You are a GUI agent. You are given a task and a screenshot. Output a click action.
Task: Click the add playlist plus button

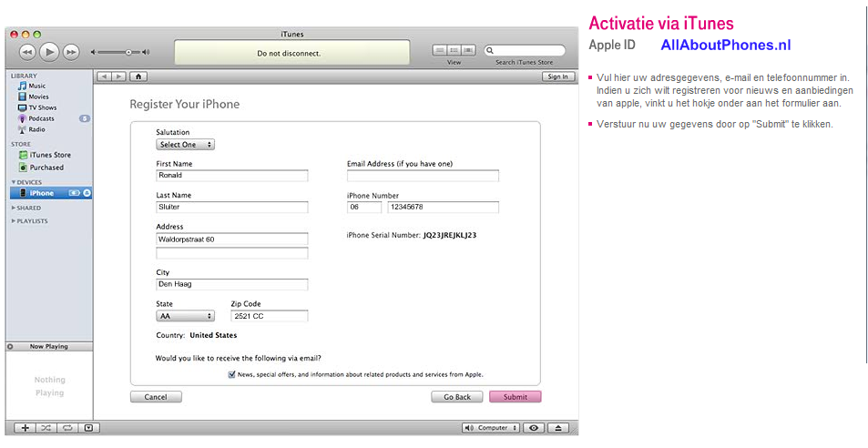[26, 427]
